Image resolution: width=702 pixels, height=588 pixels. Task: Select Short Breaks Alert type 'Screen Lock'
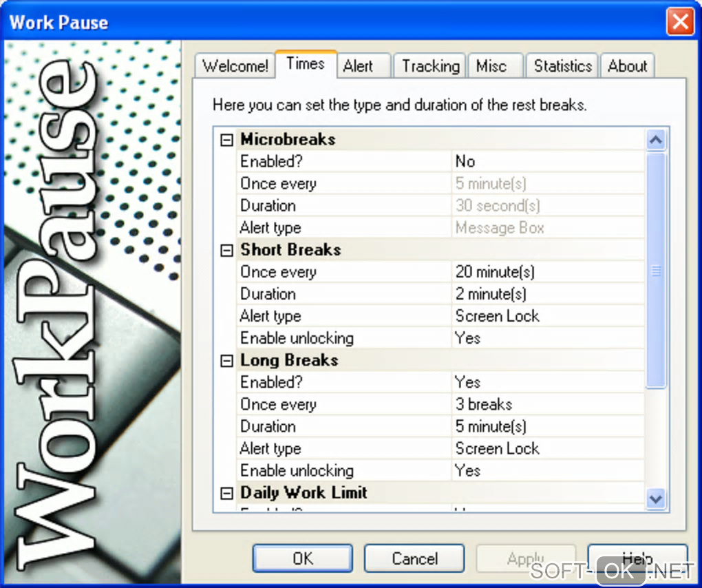coord(548,316)
